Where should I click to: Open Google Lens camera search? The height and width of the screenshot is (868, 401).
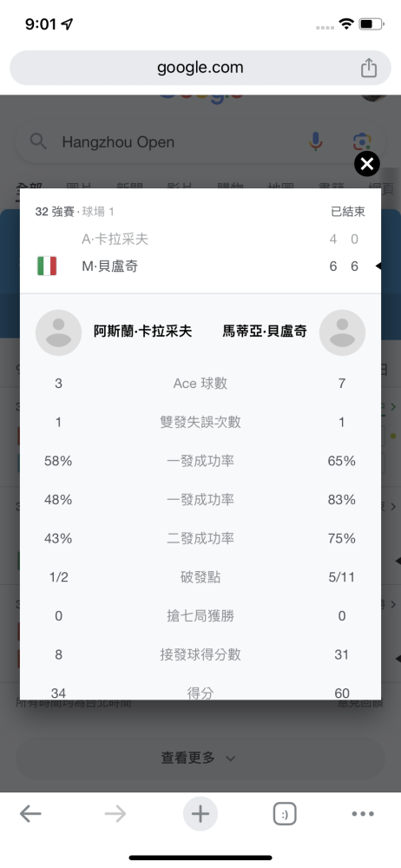click(x=361, y=141)
